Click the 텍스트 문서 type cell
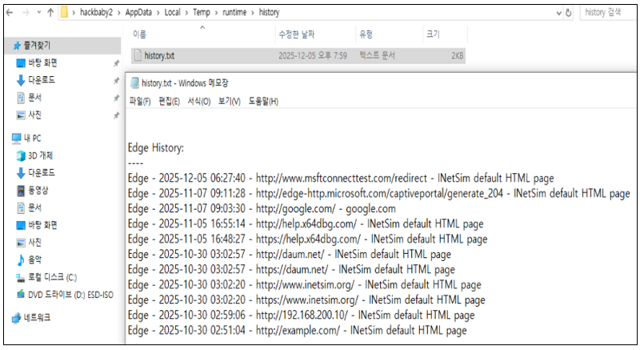 (x=377, y=55)
